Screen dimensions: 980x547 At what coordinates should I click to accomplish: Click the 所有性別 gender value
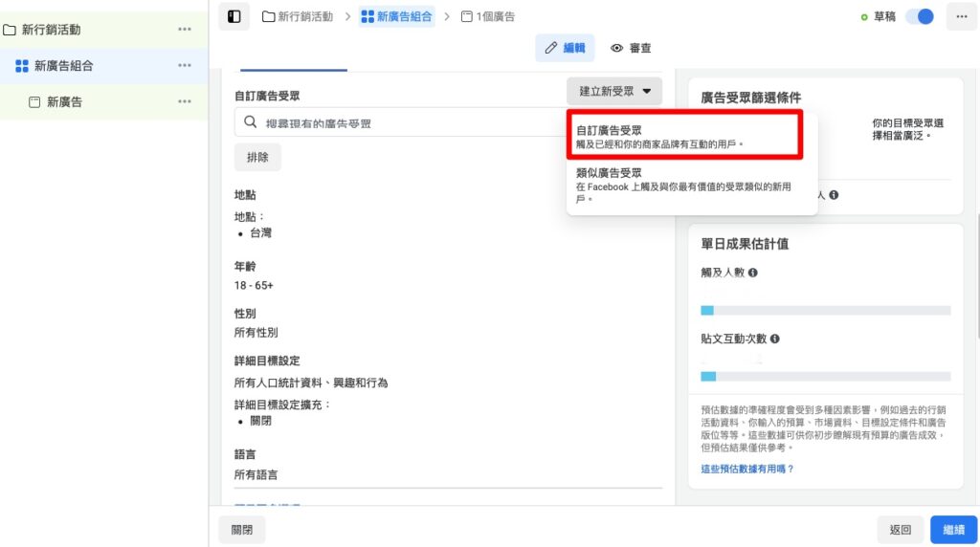click(x=256, y=332)
